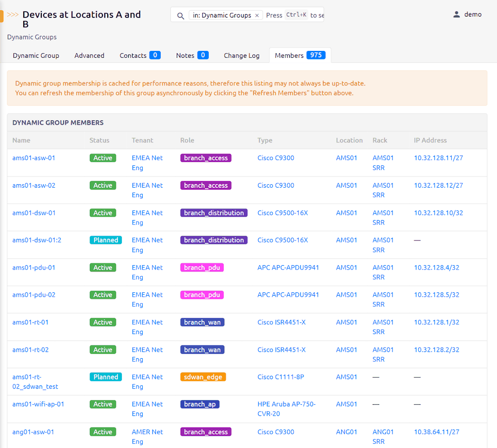Remove the 'in: Dynamic Groups' search filter
The width and height of the screenshot is (497, 448).
257,16
